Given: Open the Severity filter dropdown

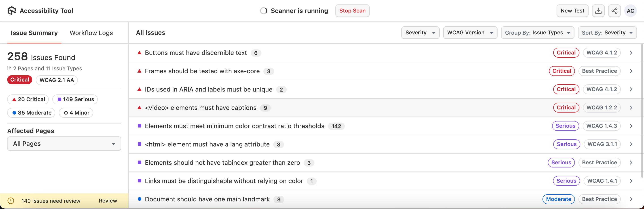Looking at the screenshot, I should [x=420, y=33].
